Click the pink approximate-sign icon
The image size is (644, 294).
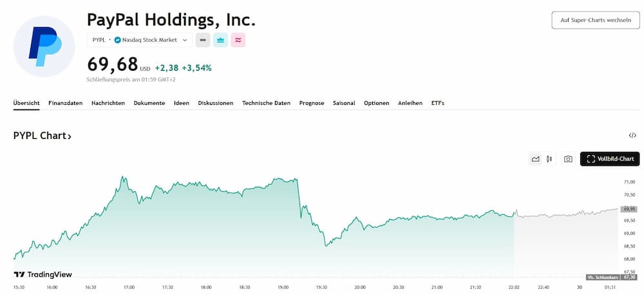click(x=238, y=40)
